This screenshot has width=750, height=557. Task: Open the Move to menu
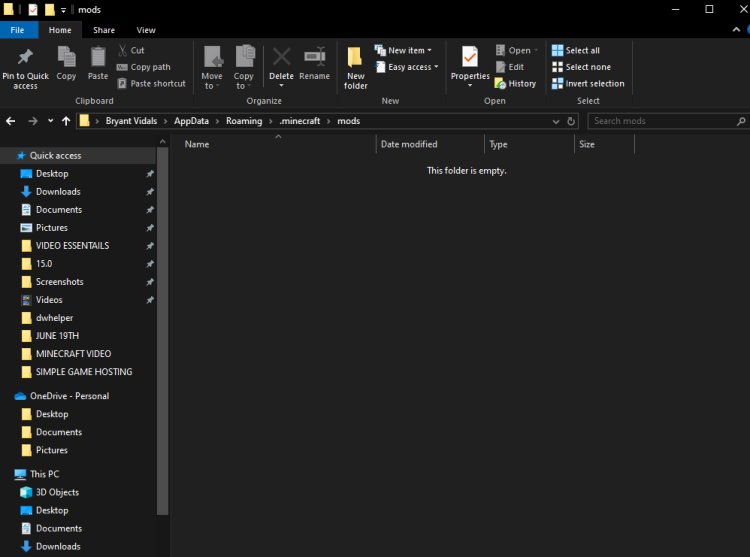tap(212, 67)
